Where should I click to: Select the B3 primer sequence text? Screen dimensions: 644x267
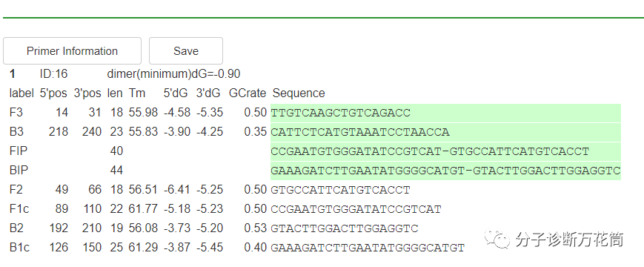360,132
